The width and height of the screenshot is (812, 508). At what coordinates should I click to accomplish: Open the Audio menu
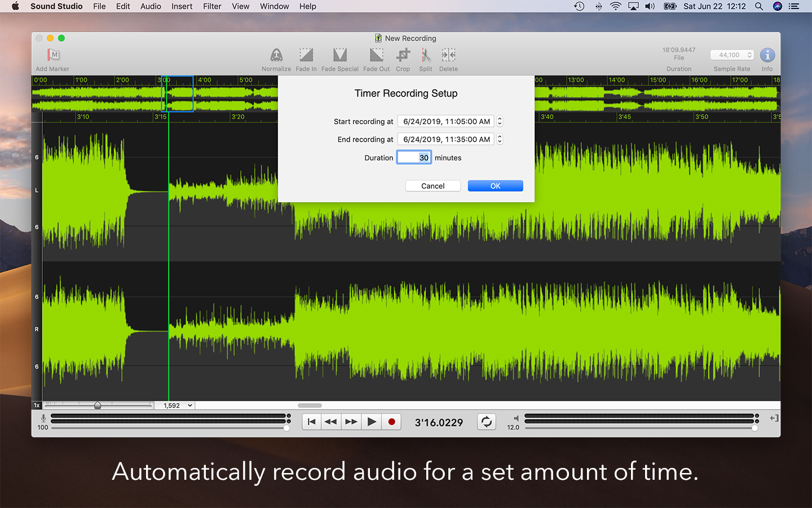[151, 6]
